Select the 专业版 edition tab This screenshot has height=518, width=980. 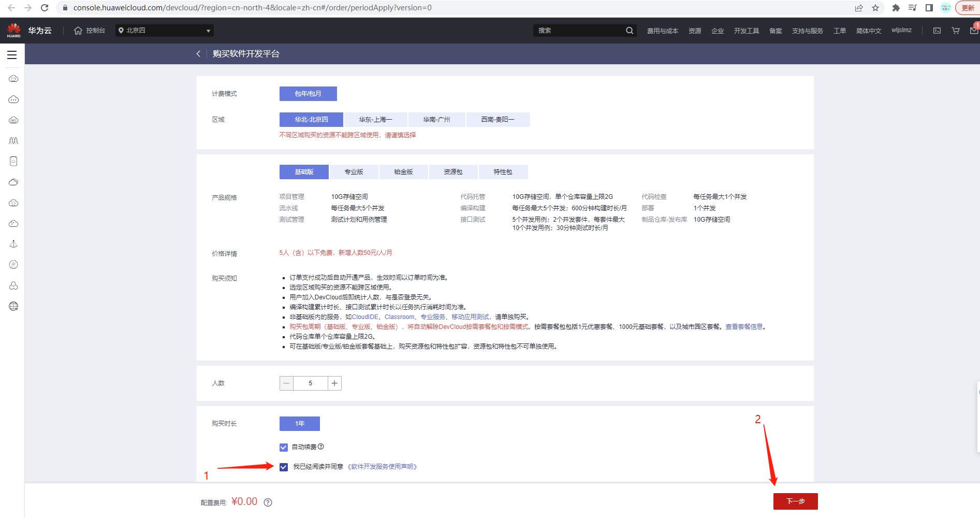354,172
